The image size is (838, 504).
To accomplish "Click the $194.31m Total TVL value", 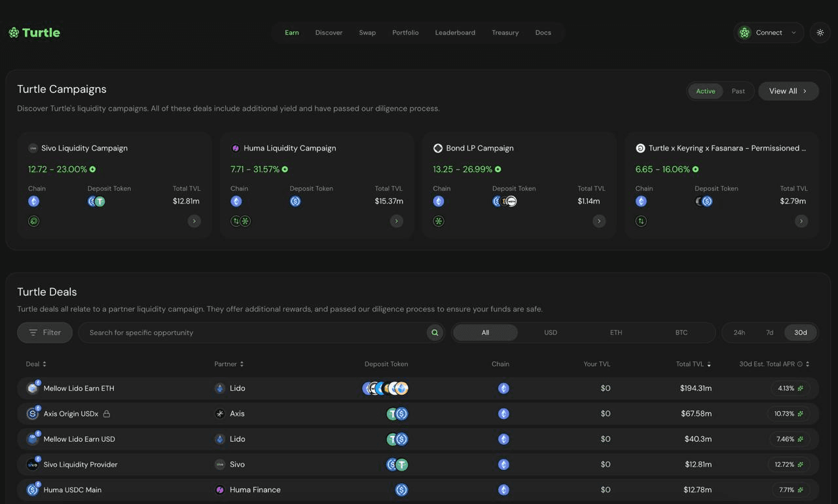I will [x=696, y=388].
